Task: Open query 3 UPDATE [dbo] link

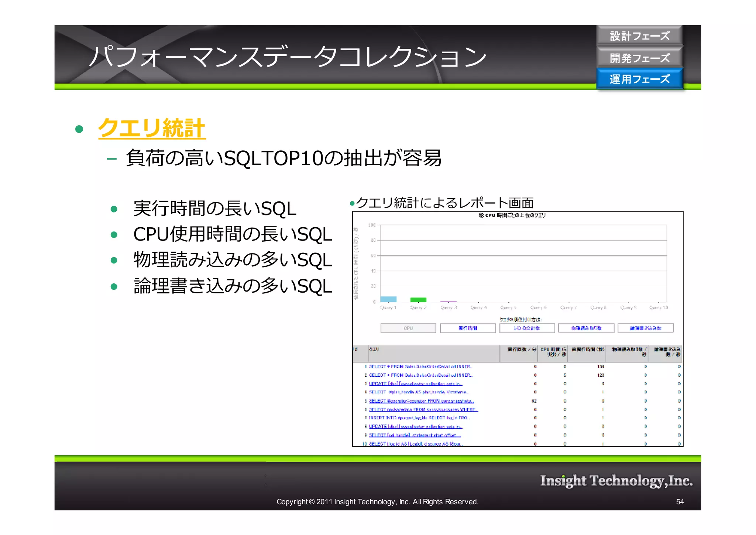Action: click(416, 384)
